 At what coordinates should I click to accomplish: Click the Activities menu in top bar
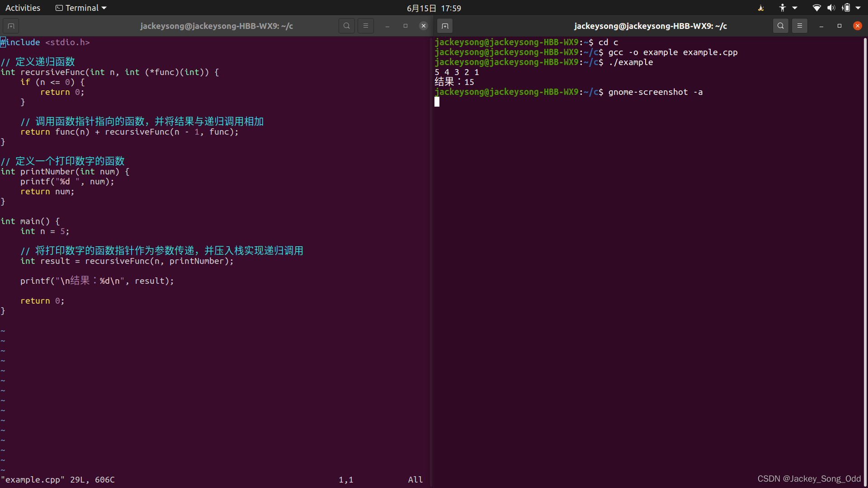coord(23,8)
